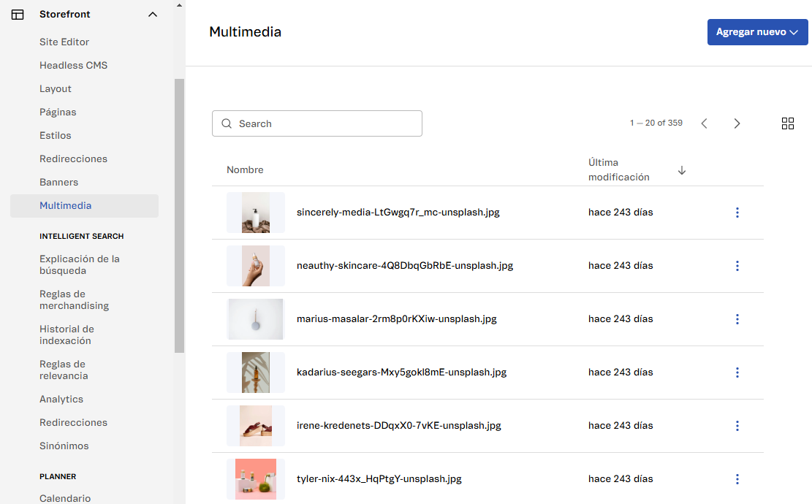Go to next page of media
This screenshot has width=812, height=504.
(737, 123)
